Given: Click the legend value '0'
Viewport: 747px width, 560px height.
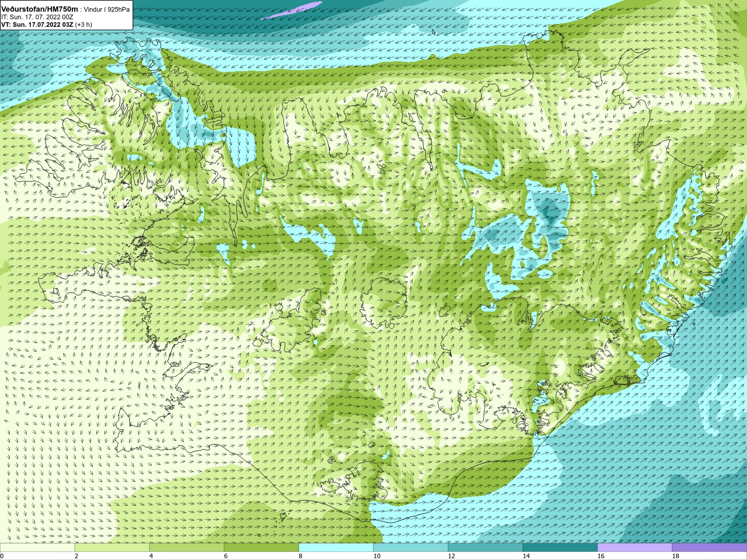Looking at the screenshot, I should tap(2, 556).
